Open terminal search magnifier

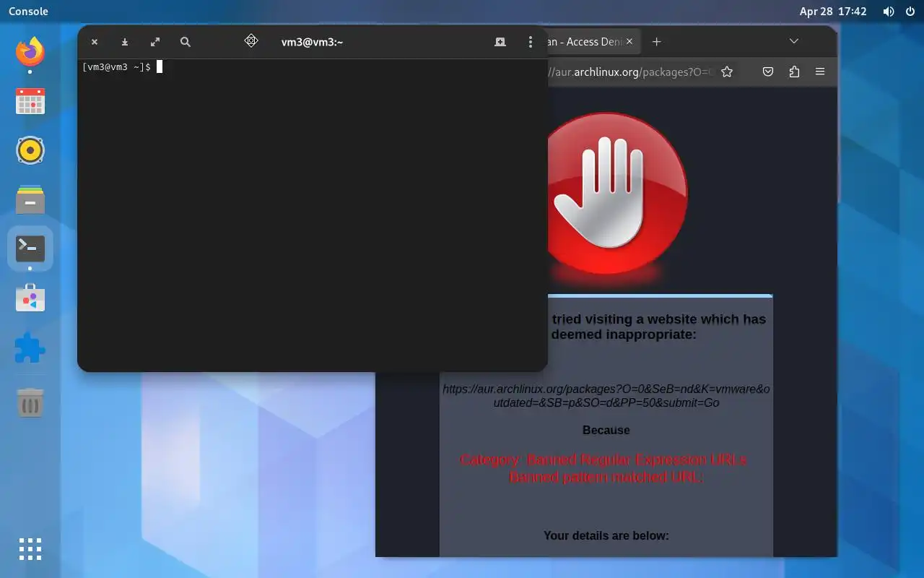click(x=186, y=42)
